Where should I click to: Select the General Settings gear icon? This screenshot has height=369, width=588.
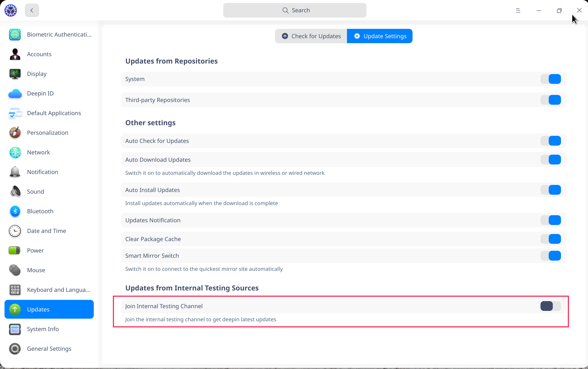pyautogui.click(x=15, y=349)
